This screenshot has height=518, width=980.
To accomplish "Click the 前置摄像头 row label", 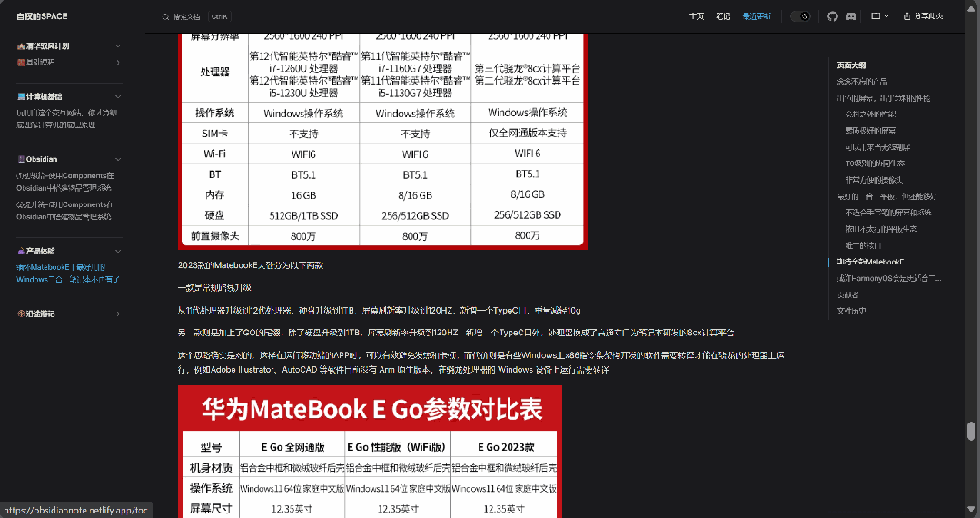I will (215, 236).
